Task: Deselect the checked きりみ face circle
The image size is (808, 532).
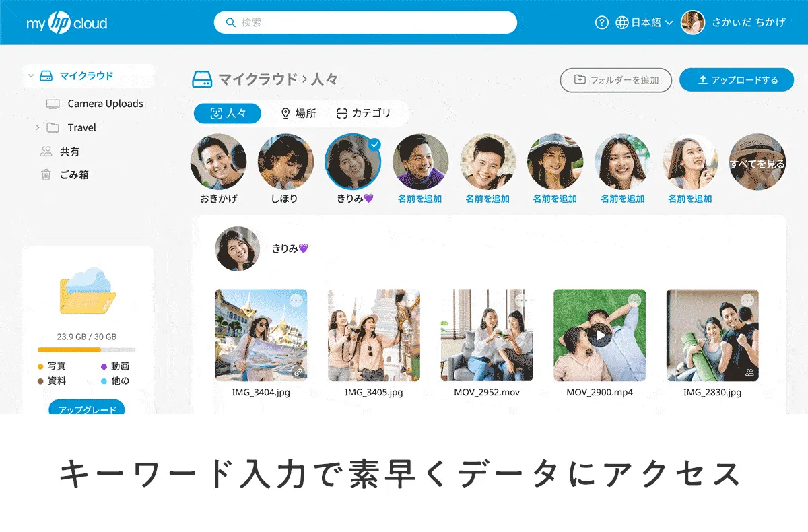Action: (x=353, y=162)
